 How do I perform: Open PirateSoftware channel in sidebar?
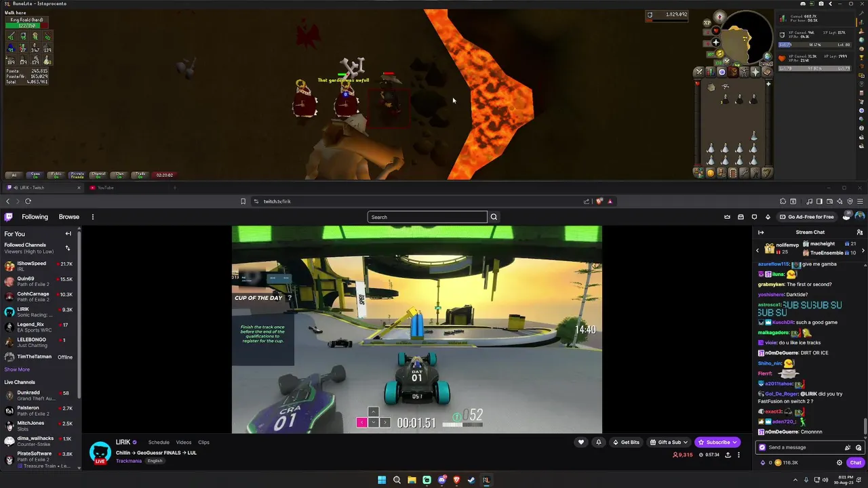click(x=39, y=459)
